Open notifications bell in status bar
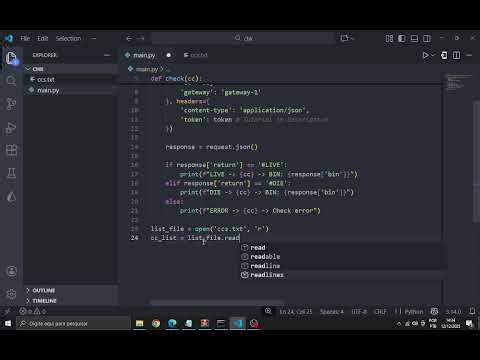The height and width of the screenshot is (360, 480). (472, 311)
